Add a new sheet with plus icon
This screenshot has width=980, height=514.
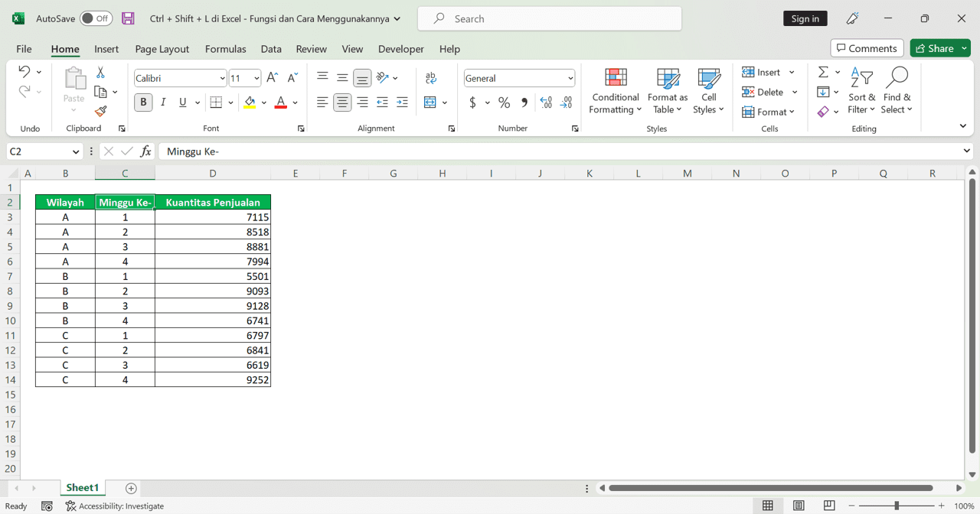click(x=131, y=488)
